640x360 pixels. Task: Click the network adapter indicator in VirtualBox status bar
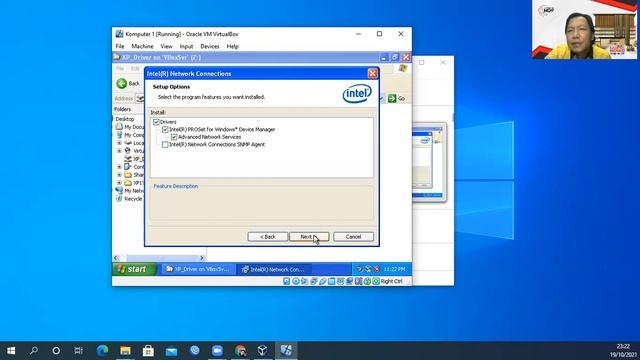pos(313,281)
